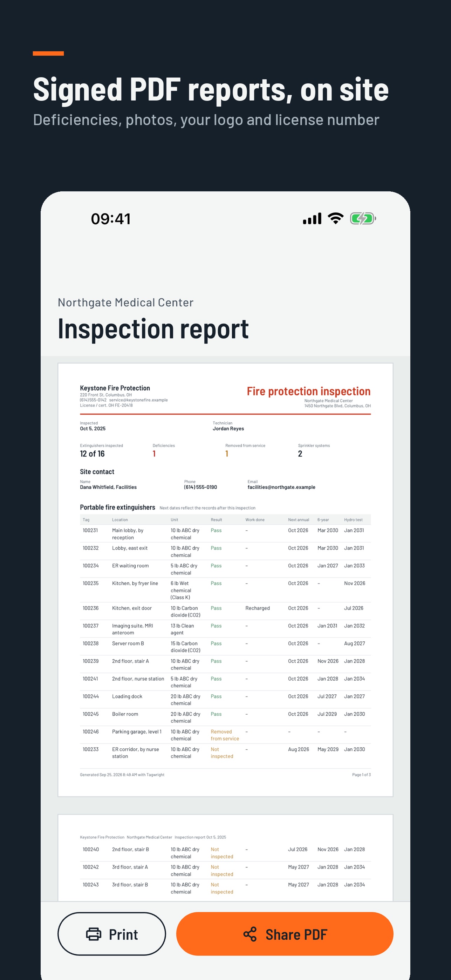The image size is (451, 980).
Task: Tap the 'Hydro test' column header
Action: tap(353, 520)
